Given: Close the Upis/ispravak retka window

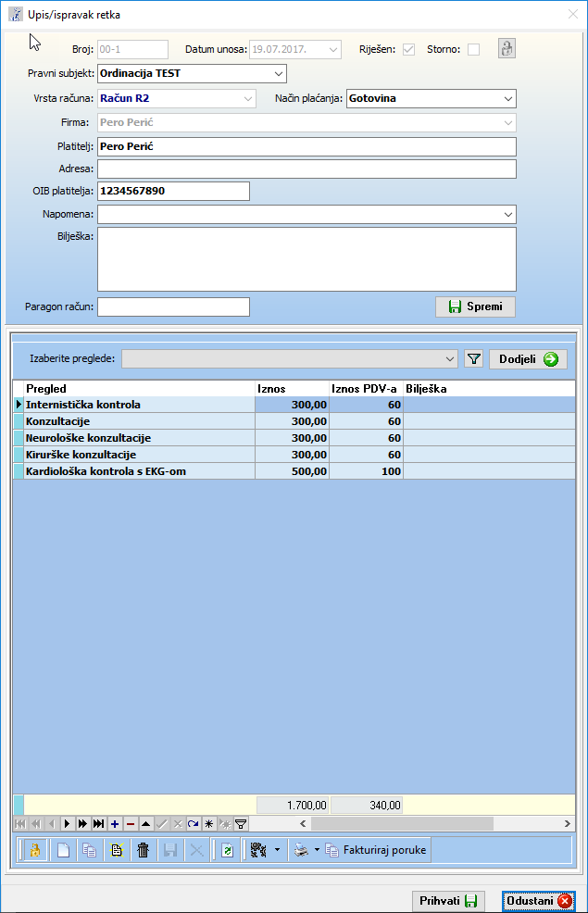Looking at the screenshot, I should point(573,15).
